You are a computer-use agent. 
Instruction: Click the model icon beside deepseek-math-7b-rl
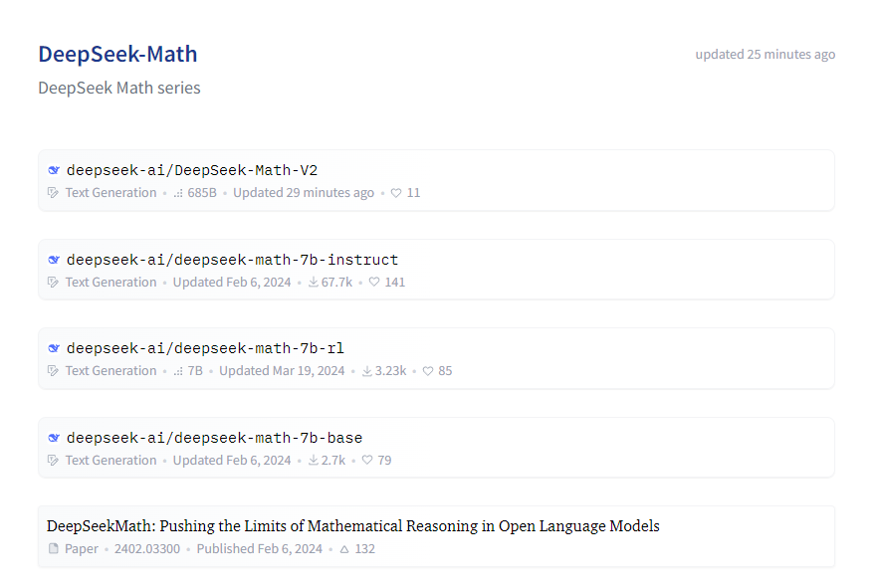54,348
